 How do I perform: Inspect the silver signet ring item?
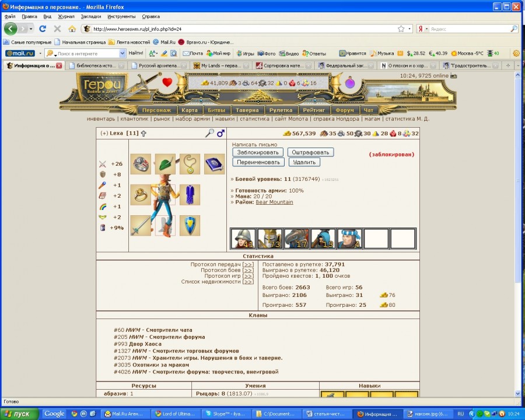(141, 164)
